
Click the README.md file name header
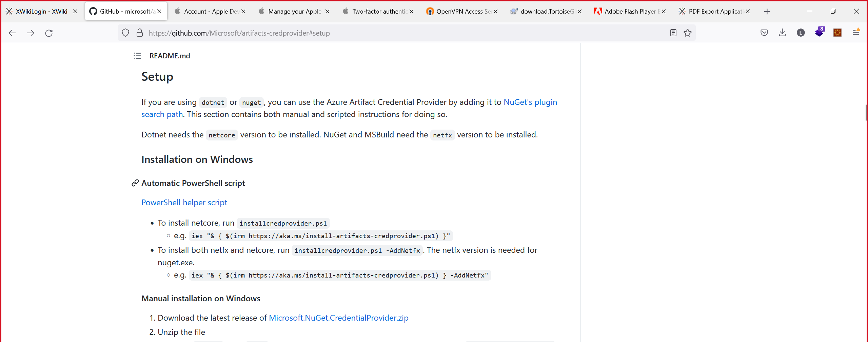click(170, 56)
